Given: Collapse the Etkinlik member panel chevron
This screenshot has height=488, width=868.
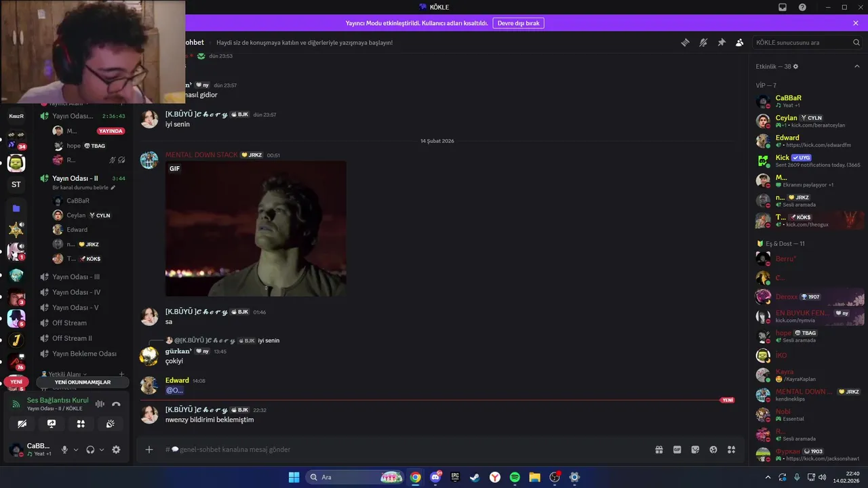Looking at the screenshot, I should point(856,66).
